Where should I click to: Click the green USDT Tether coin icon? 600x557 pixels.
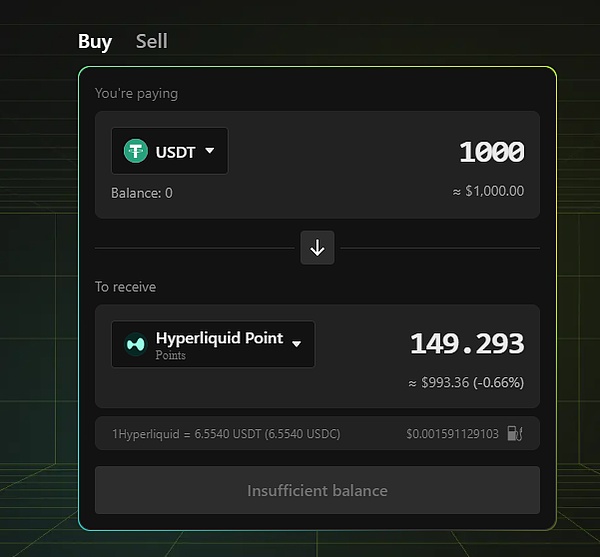coord(135,151)
